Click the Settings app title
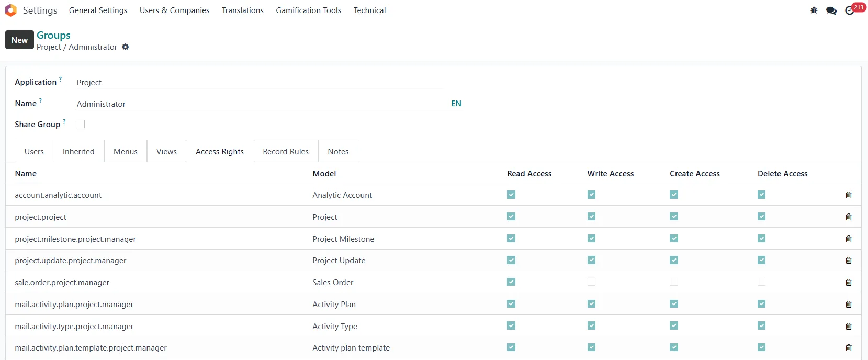 (x=40, y=10)
